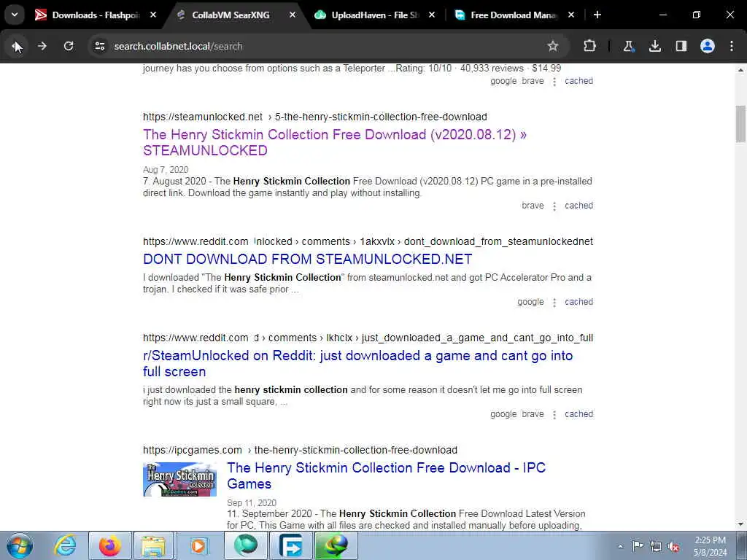Open a new browser tab
The height and width of the screenshot is (560, 747).
coord(597,15)
